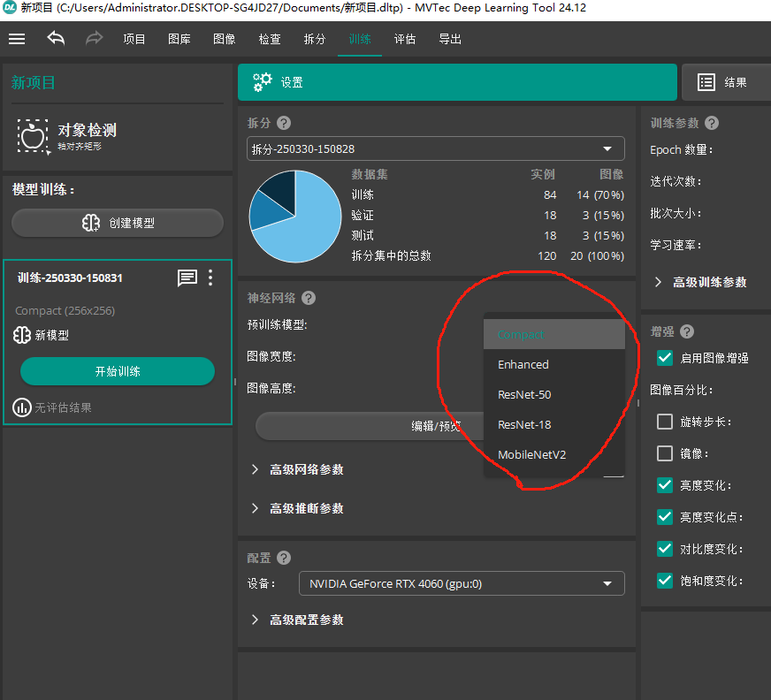Select Compact pretrained model option
The width and height of the screenshot is (771, 700).
click(554, 334)
